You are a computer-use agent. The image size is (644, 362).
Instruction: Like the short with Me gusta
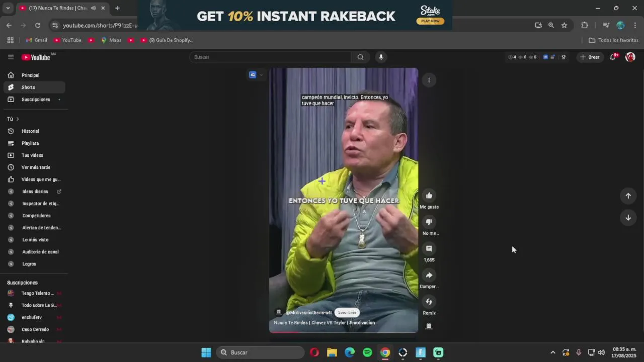[429, 196]
